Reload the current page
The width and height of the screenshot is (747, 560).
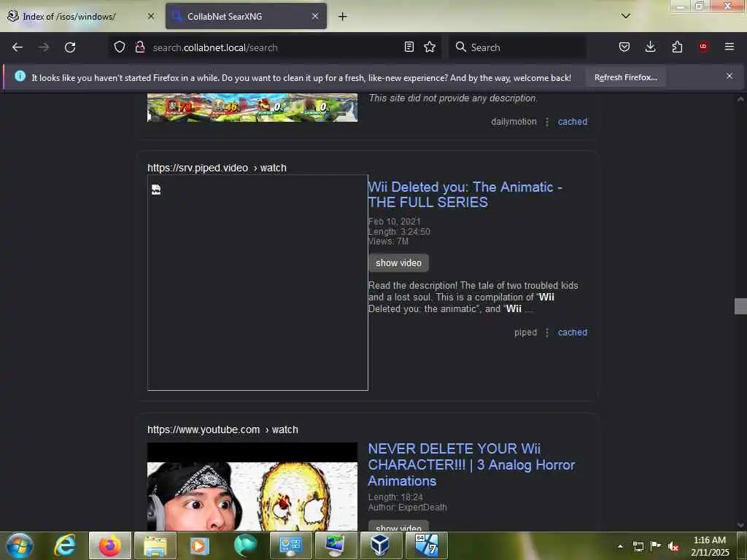[x=70, y=47]
